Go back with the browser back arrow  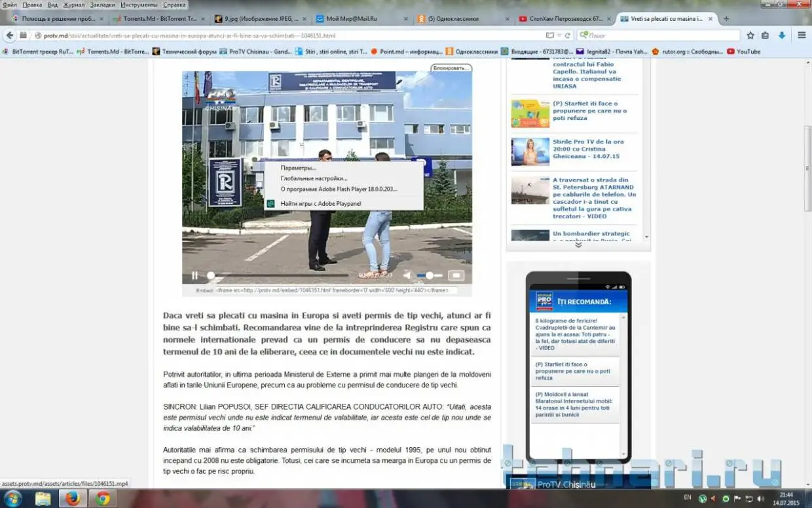click(x=10, y=35)
